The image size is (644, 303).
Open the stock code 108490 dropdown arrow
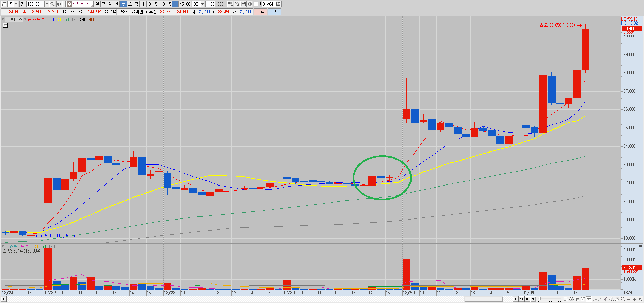[x=47, y=4]
